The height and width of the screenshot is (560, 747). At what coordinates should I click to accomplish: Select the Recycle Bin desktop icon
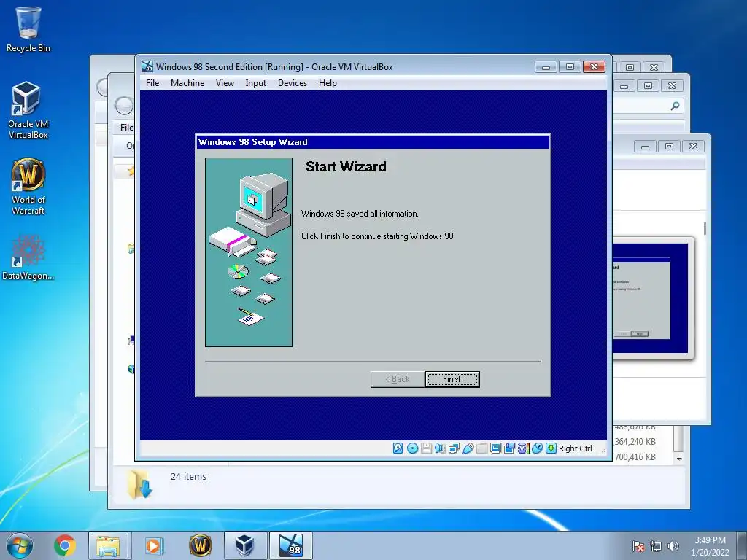pyautogui.click(x=28, y=29)
